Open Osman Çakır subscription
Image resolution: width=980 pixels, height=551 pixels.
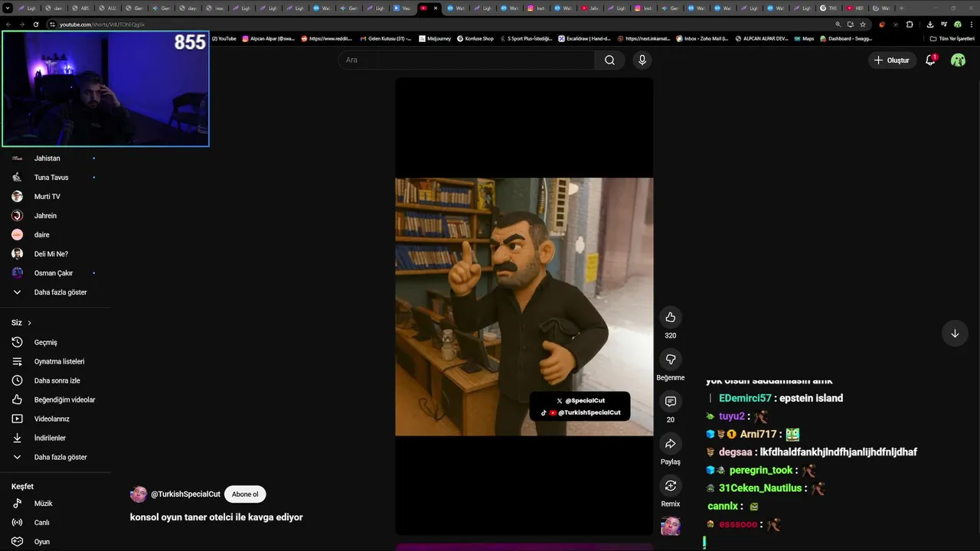(x=55, y=273)
